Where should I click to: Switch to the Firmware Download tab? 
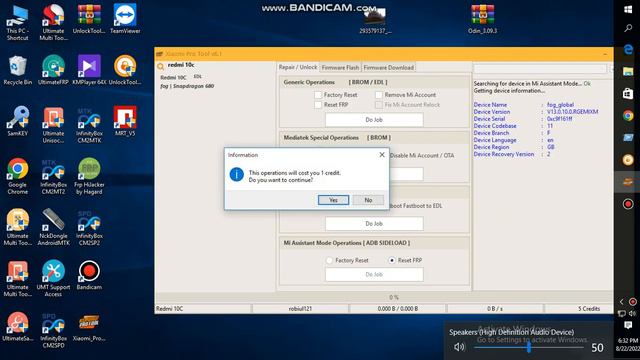pos(388,68)
